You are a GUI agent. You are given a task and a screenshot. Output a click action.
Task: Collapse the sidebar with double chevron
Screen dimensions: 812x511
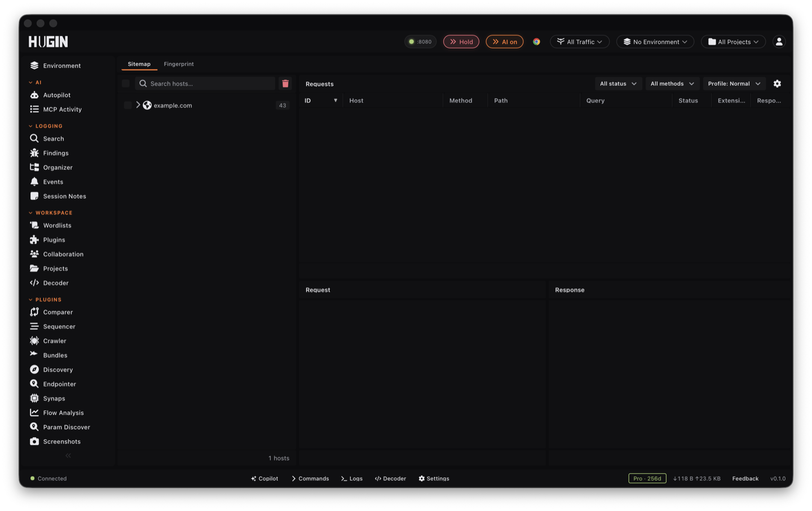tap(68, 456)
